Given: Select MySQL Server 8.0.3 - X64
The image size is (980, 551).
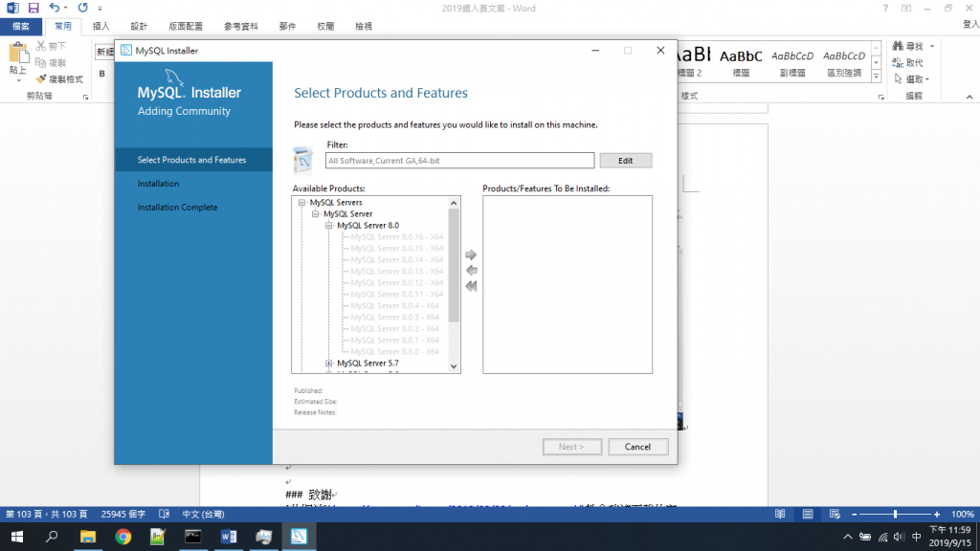Looking at the screenshot, I should pos(394,317).
